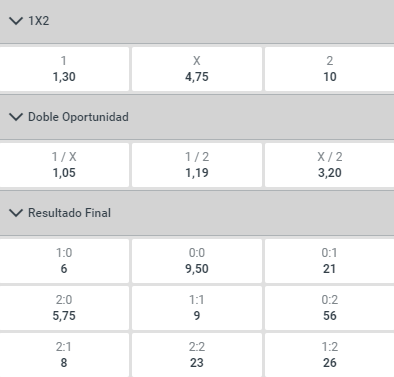Pick away win odds 10
The image size is (394, 377).
coord(329,69)
